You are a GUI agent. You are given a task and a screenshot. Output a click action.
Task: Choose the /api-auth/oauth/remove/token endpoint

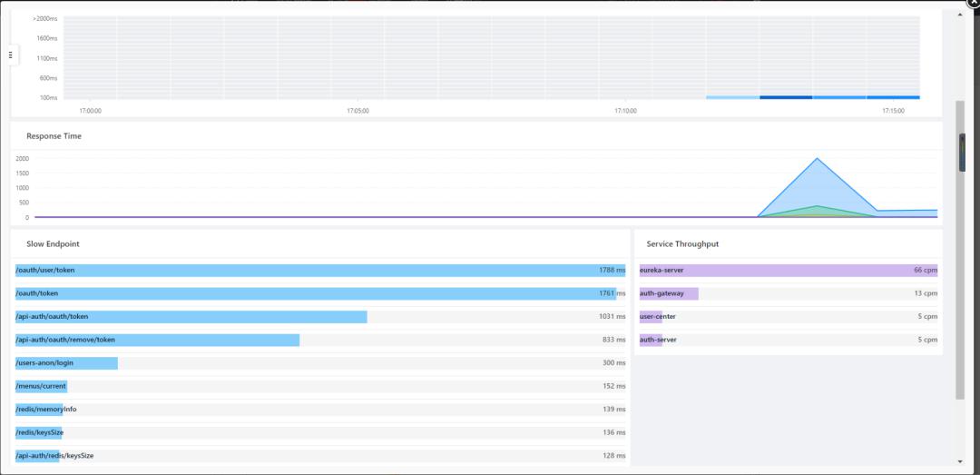point(157,340)
